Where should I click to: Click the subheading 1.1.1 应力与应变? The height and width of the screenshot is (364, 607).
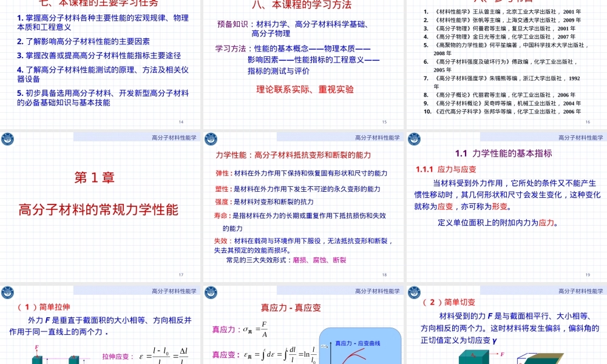[x=446, y=169]
